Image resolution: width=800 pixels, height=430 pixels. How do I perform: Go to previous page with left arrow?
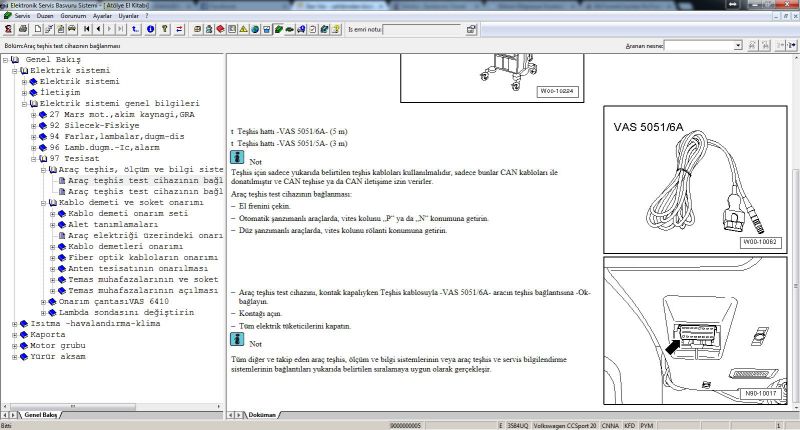click(x=98, y=29)
